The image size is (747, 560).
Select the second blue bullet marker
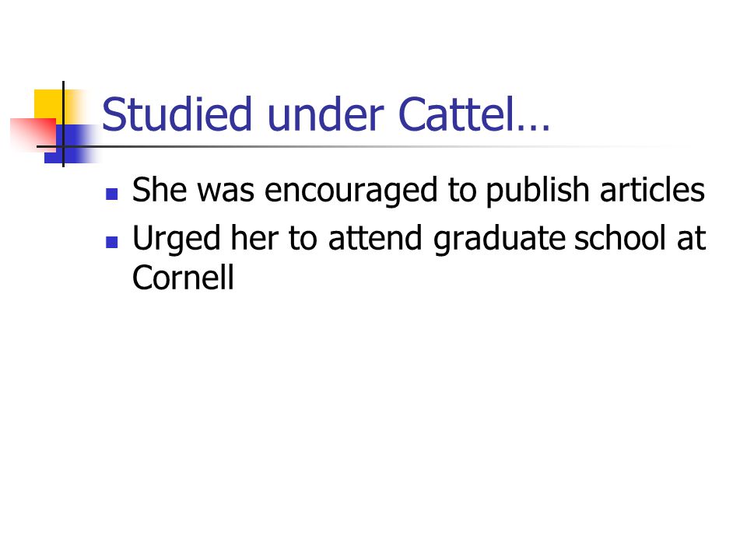[x=111, y=243]
